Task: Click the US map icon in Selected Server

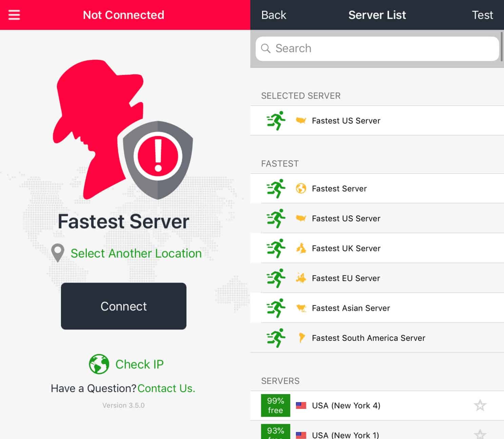Action: [301, 121]
